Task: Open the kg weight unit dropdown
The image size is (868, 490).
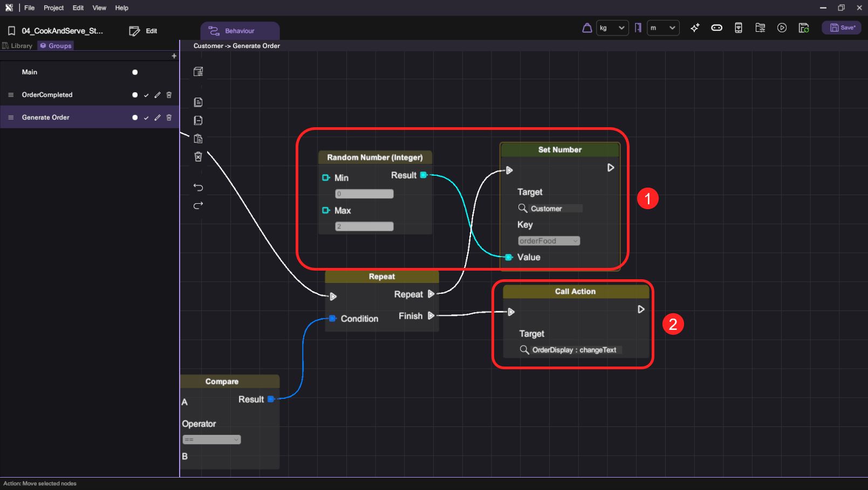Action: pyautogui.click(x=612, y=28)
